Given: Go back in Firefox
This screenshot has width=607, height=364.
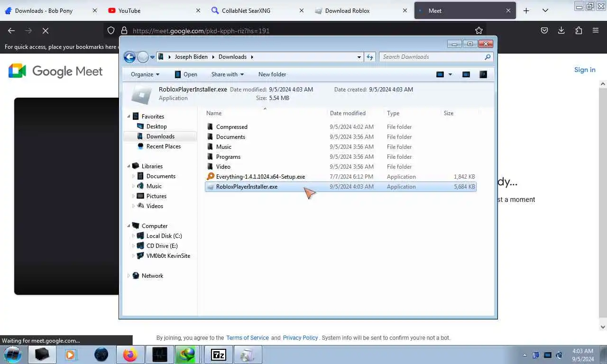Looking at the screenshot, I should pos(11,31).
